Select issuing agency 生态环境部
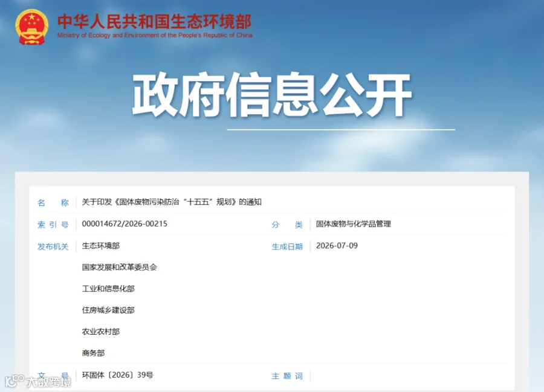Image resolution: width=544 pixels, height=392 pixels. pyautogui.click(x=100, y=246)
